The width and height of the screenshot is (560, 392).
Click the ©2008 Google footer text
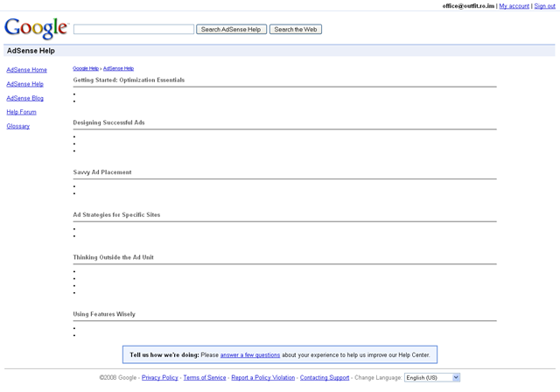click(118, 378)
